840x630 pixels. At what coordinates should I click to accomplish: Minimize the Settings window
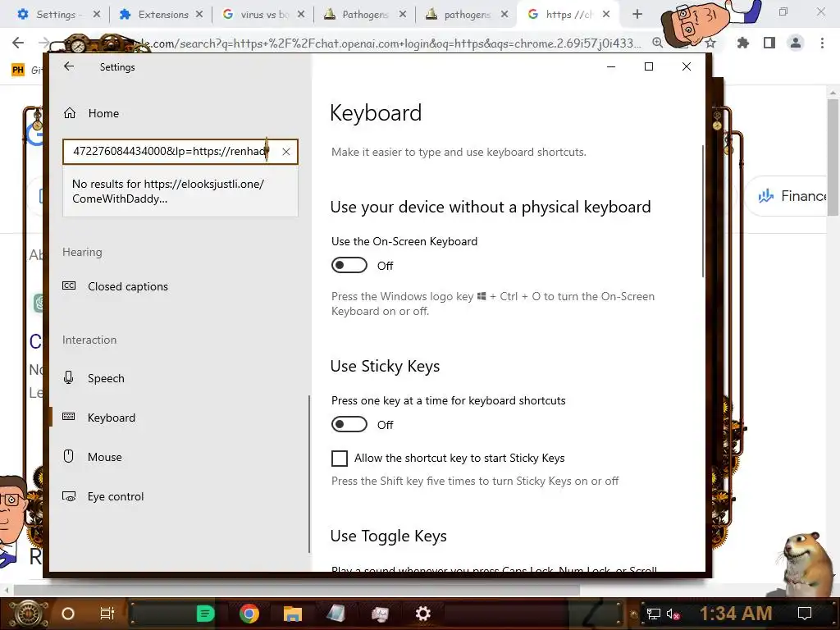coord(610,66)
